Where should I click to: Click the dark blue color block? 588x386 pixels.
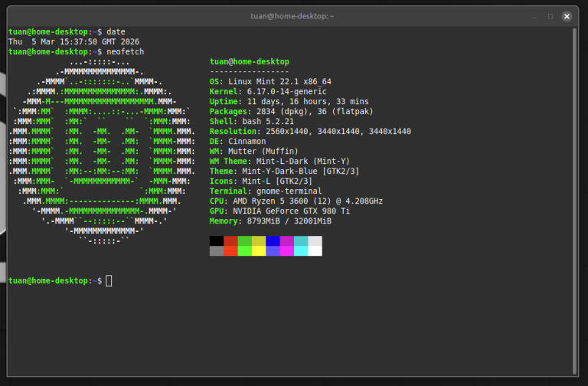273,240
